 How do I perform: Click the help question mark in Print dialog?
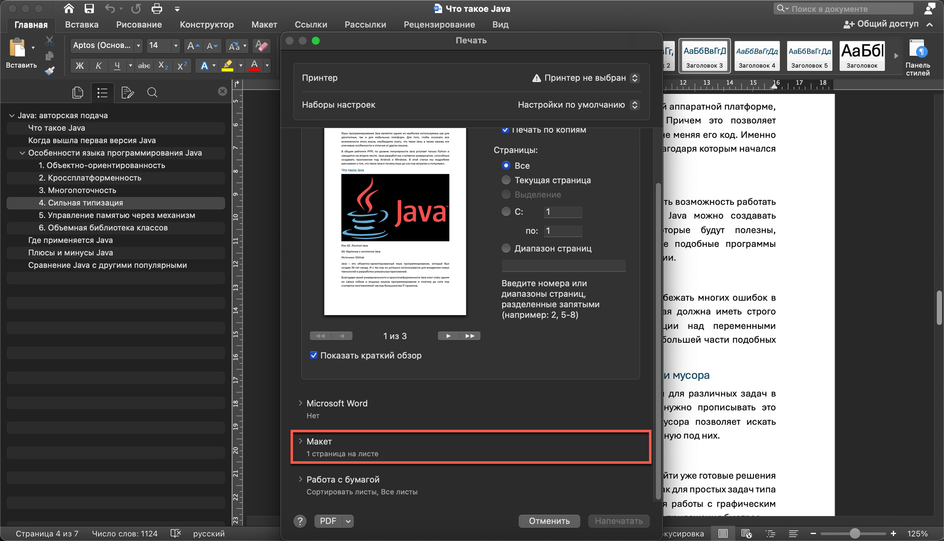tap(300, 521)
